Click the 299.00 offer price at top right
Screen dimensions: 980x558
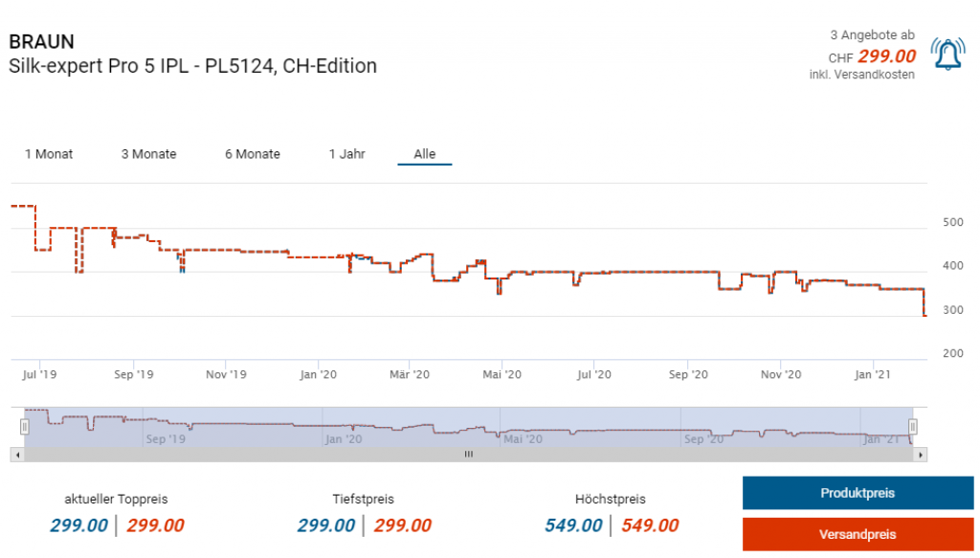pyautogui.click(x=886, y=56)
